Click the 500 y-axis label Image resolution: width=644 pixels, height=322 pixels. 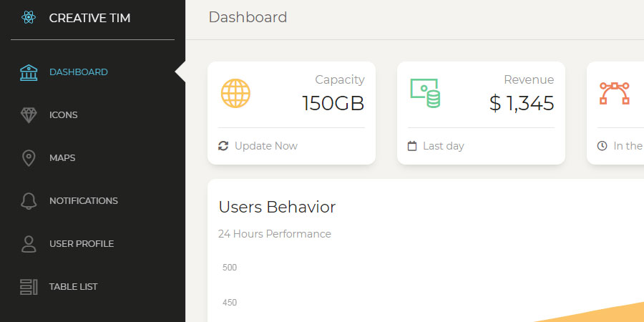click(230, 268)
